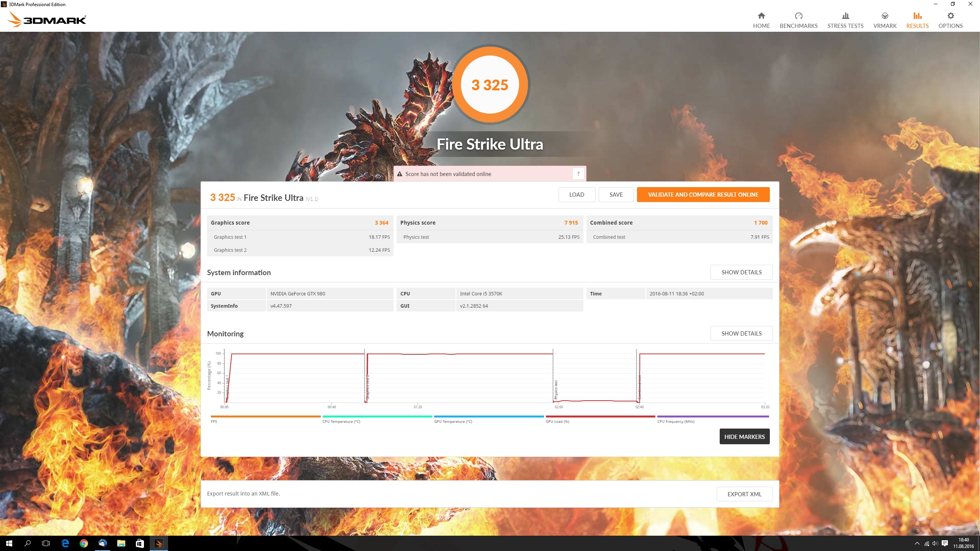
Task: Click 'Score has not been validated online' message
Action: 448,174
